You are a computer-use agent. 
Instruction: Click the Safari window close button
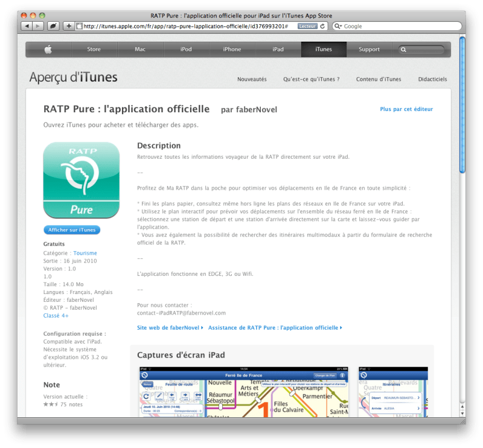point(24,15)
